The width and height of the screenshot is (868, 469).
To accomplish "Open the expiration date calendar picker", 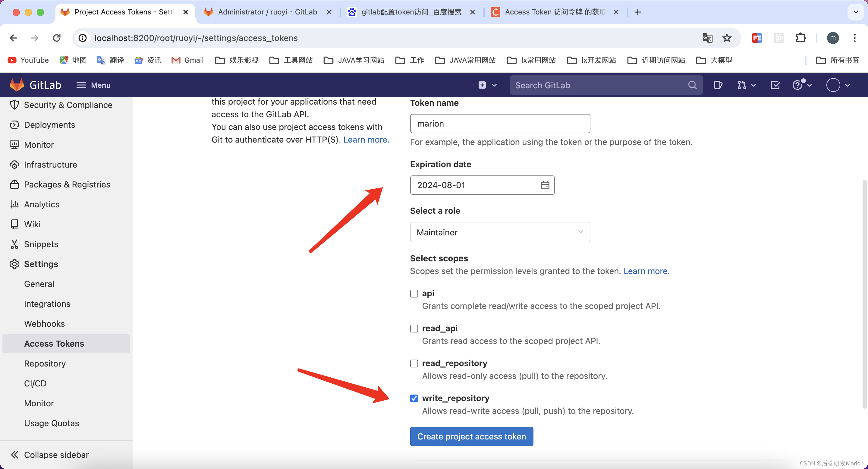I will point(545,185).
